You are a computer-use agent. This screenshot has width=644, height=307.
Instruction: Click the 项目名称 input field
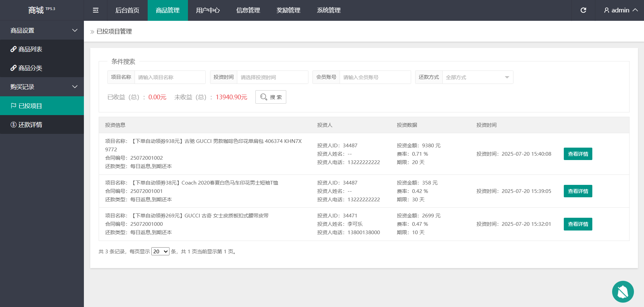click(x=170, y=77)
